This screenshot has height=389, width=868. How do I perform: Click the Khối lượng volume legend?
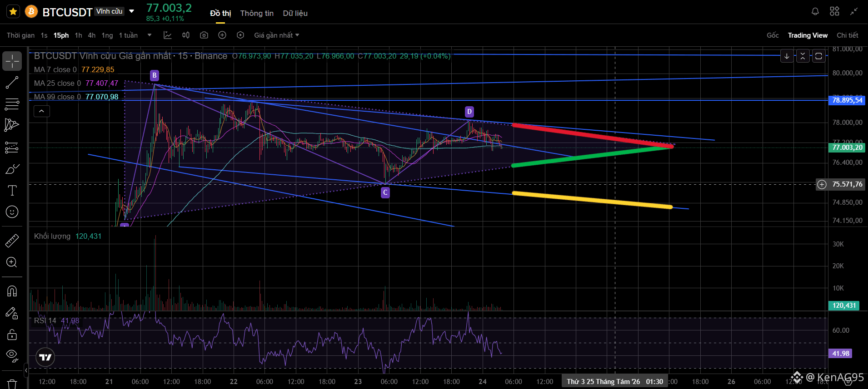click(68, 236)
